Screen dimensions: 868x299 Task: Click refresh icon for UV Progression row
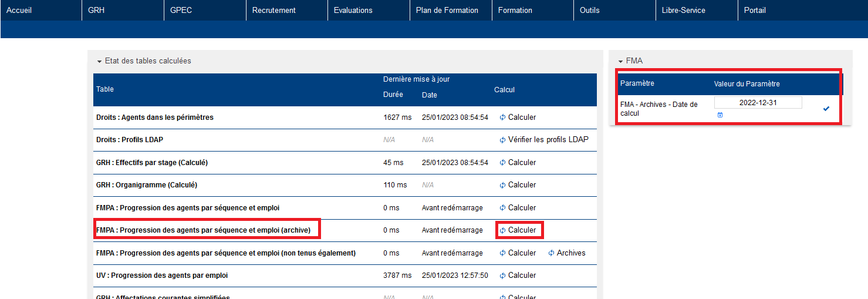pos(502,276)
